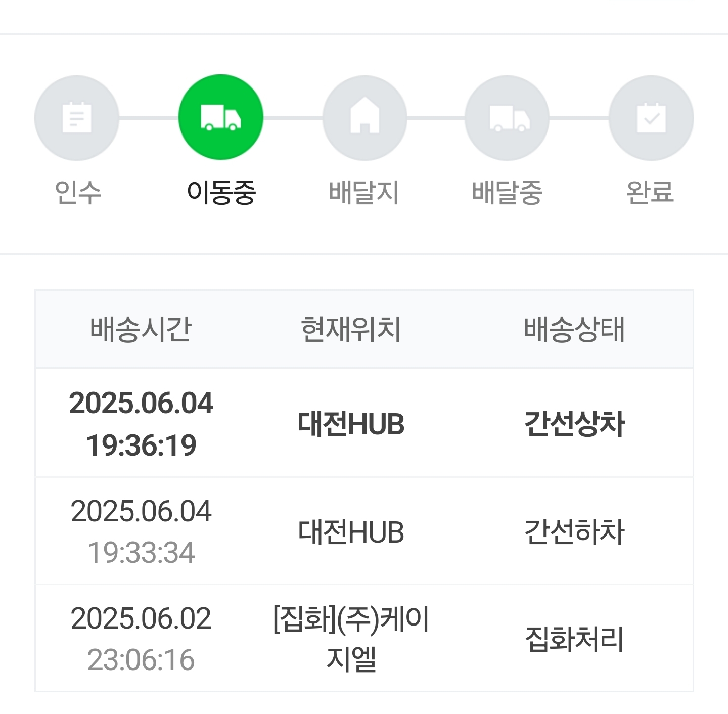Viewport: 728px width, 714px height.
Task: Click the 2025.06.02 23:06:16 timestamp
Action: (141, 639)
